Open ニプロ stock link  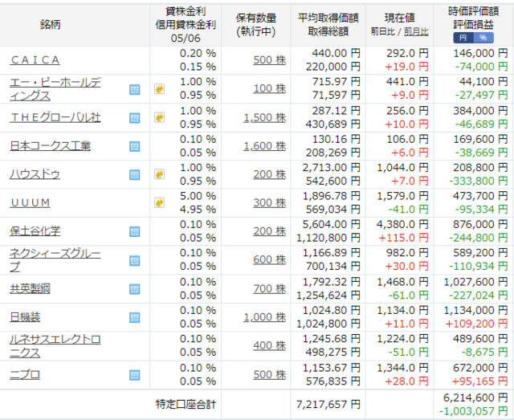pos(25,374)
